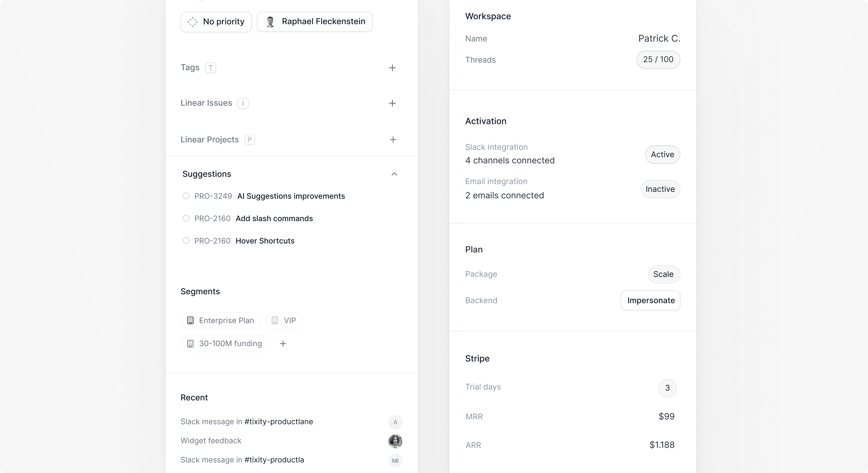Viewport: 868px width, 473px height.
Task: Click the building icon in VIP segment
Action: 275,320
